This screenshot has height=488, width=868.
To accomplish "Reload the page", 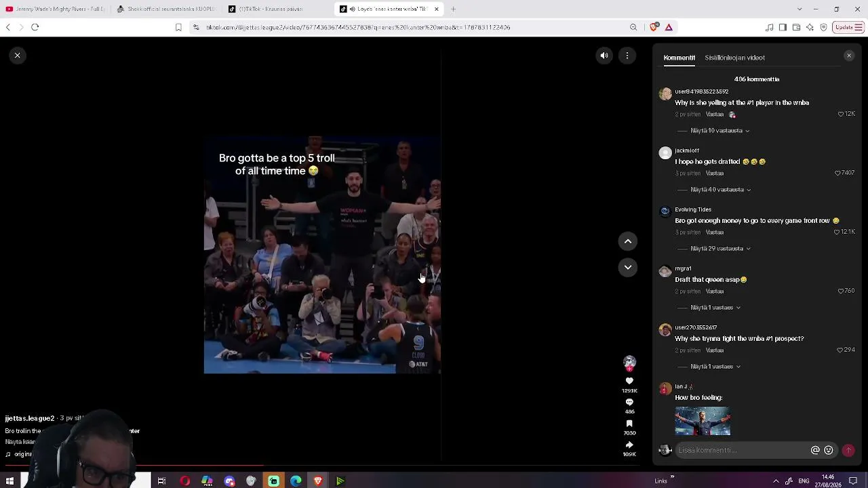I will 35,27.
